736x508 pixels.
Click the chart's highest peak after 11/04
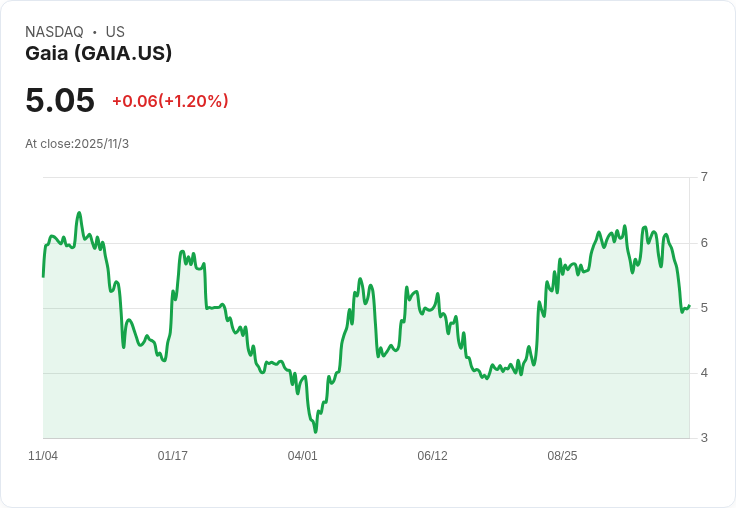(x=79, y=213)
